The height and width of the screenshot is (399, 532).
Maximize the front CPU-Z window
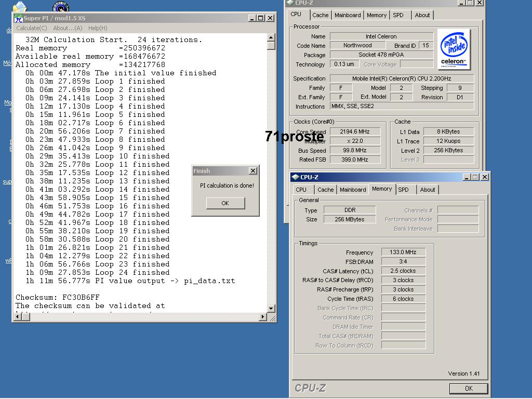tap(475, 177)
